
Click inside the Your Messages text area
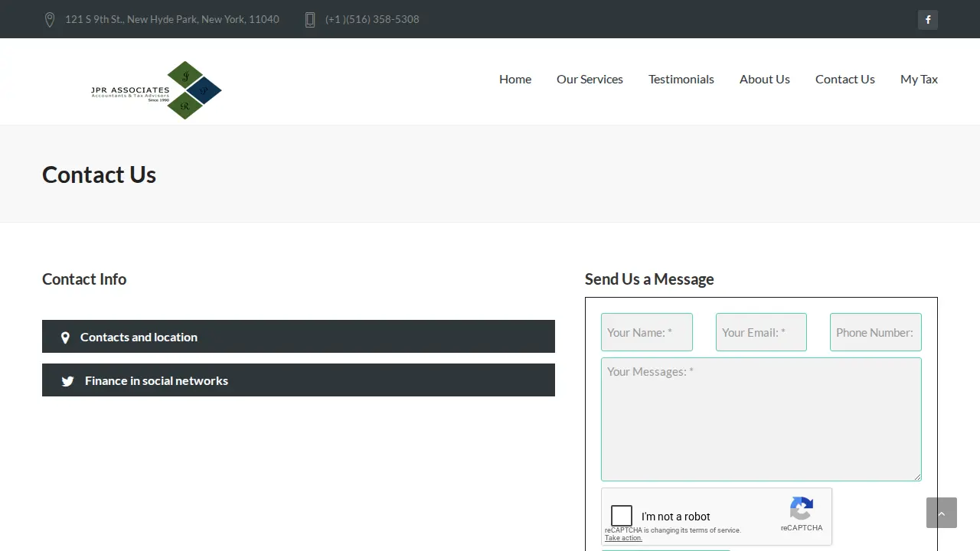[x=761, y=419]
